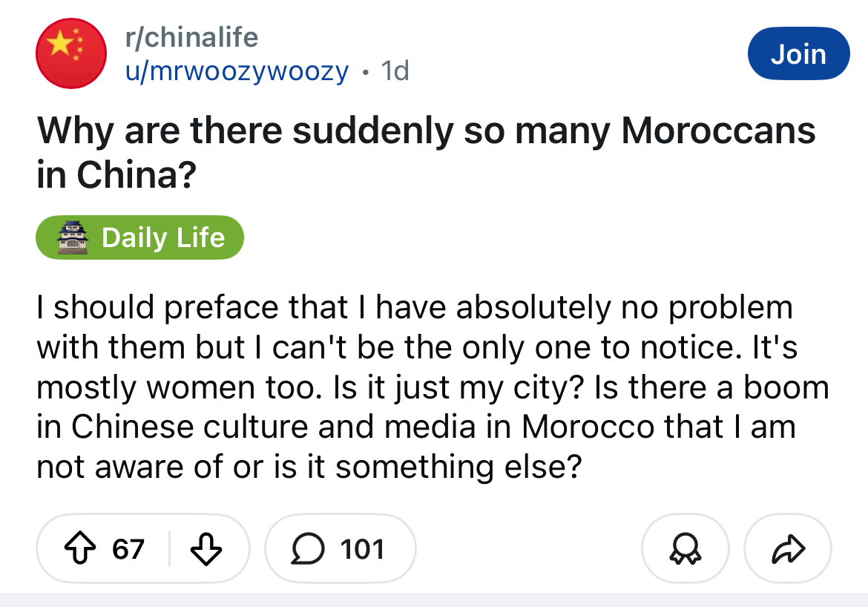Downvote the Moroccans in China post
Viewport: 868px width, 607px height.
click(206, 549)
